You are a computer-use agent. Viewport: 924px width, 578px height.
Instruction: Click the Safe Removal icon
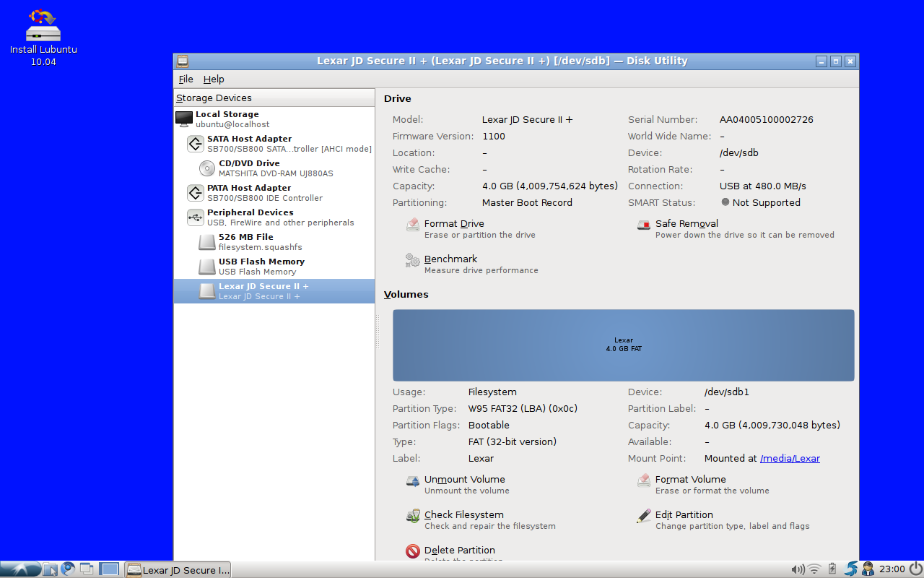644,225
